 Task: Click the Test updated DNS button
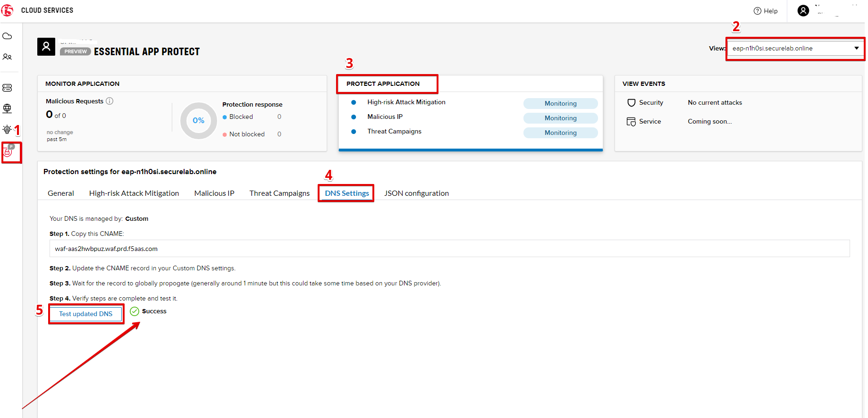click(x=86, y=314)
